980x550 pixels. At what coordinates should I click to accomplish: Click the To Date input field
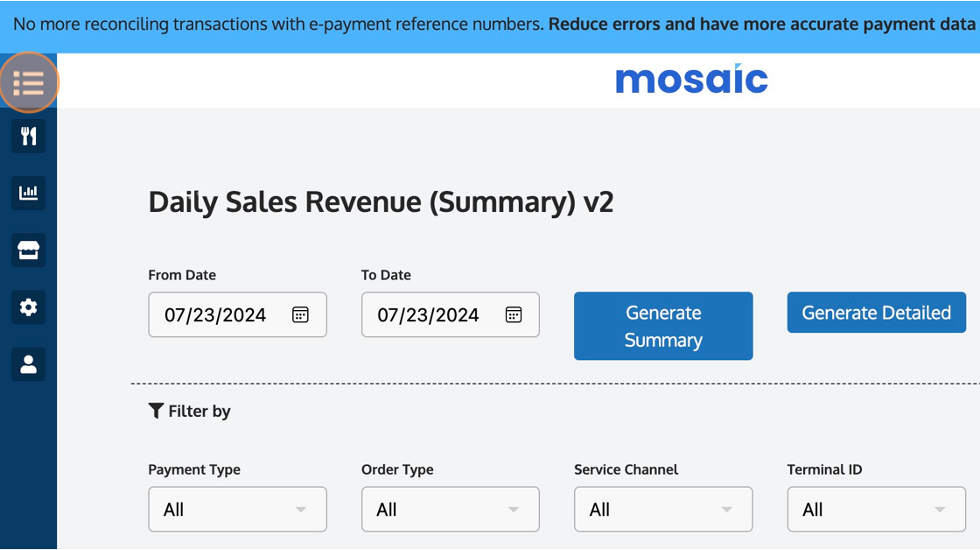tap(451, 314)
